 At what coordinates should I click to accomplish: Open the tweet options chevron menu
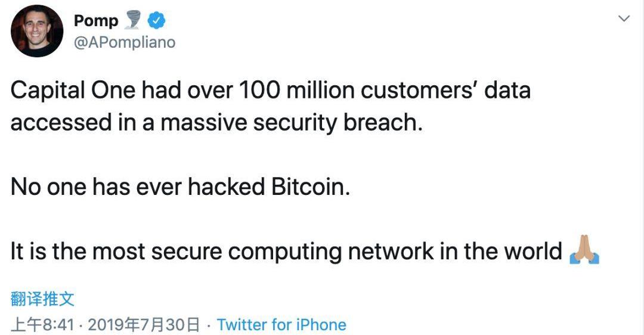click(624, 19)
